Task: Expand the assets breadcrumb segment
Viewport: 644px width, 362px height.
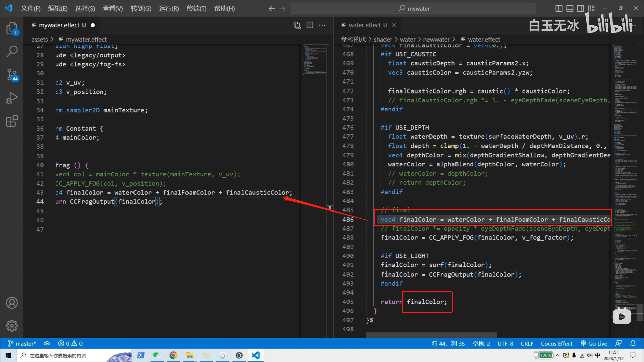Action: click(x=39, y=39)
